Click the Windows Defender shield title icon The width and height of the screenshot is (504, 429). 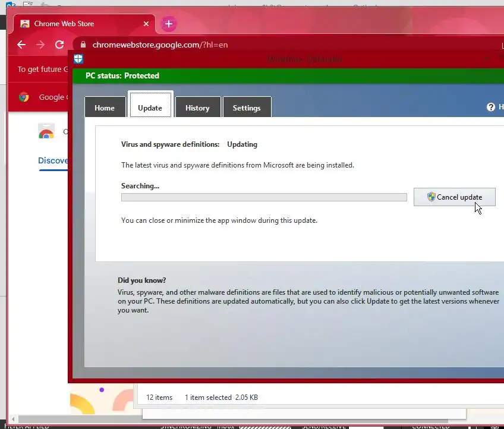(78, 59)
